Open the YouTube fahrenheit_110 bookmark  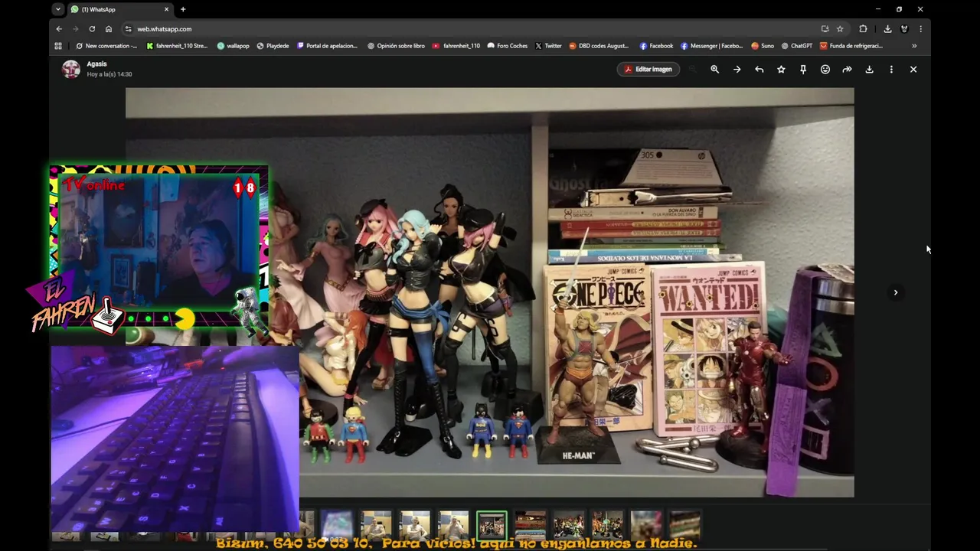coord(456,46)
